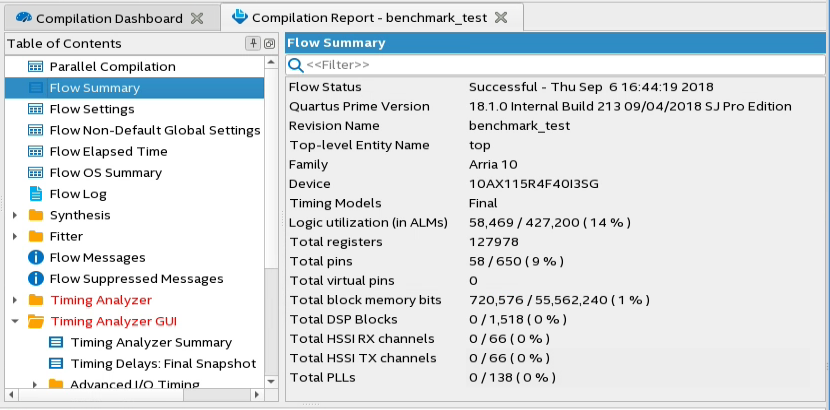Expand the Synthesis folder
The width and height of the screenshot is (830, 410).
(x=14, y=216)
